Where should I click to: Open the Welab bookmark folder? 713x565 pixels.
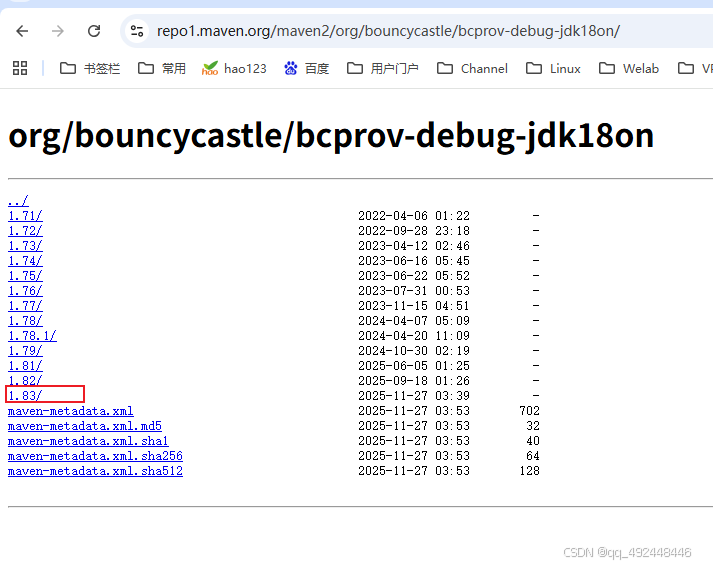tap(629, 69)
